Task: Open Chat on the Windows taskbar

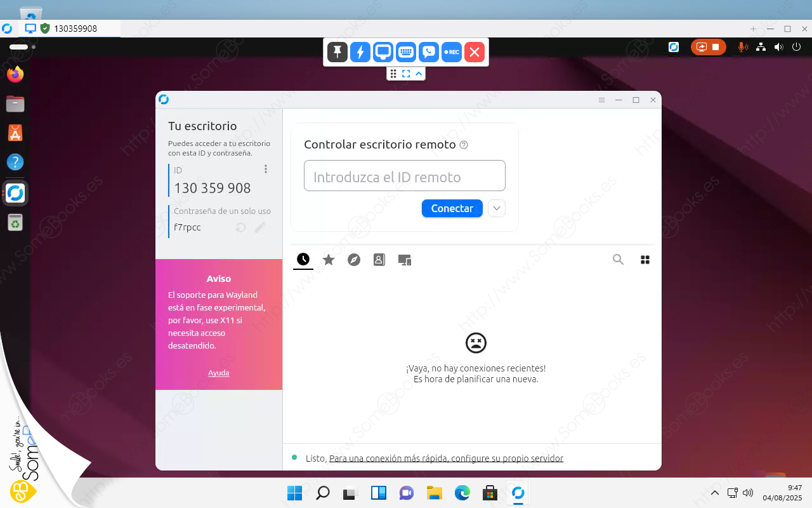Action: tap(407, 493)
